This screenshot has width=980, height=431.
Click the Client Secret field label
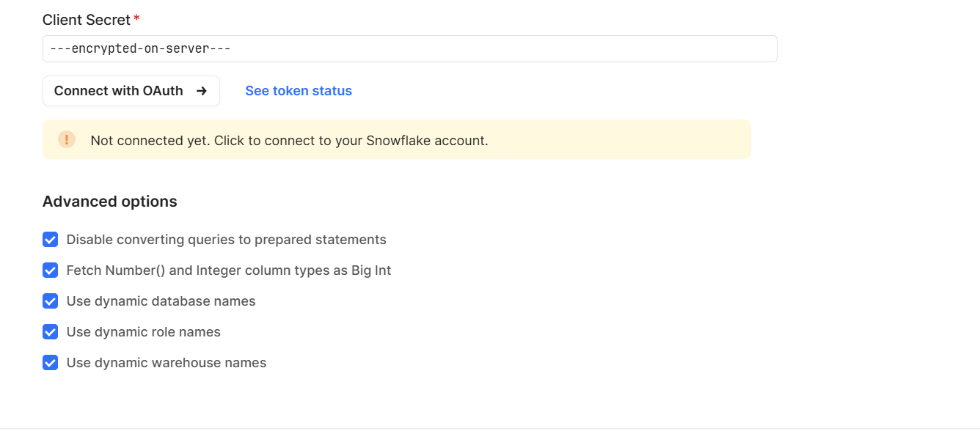click(86, 20)
